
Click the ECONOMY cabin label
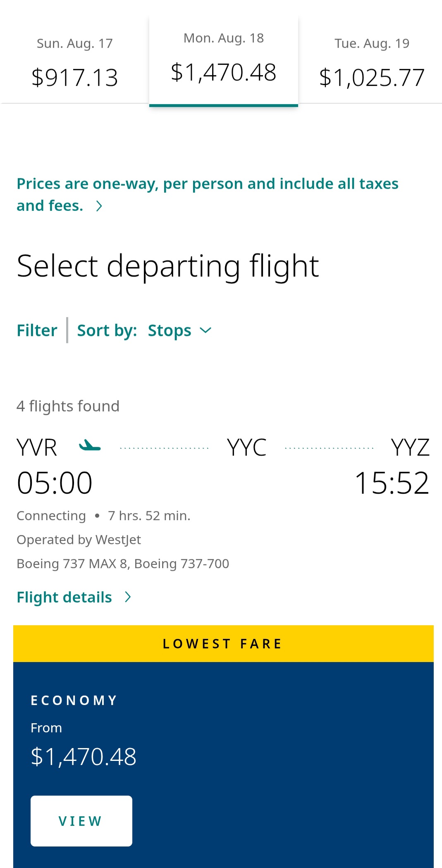pyautogui.click(x=74, y=700)
